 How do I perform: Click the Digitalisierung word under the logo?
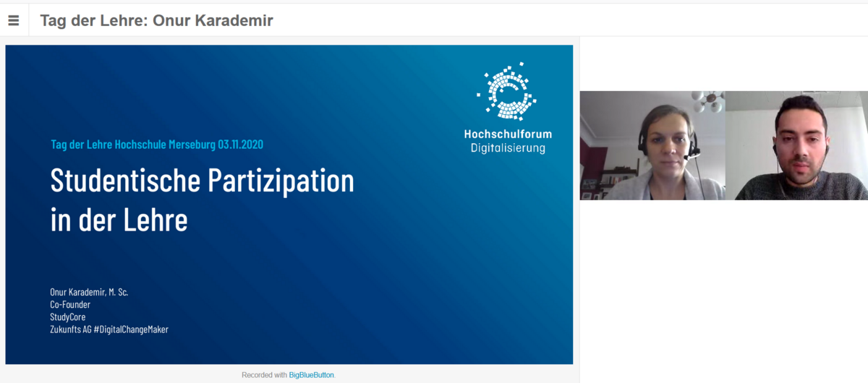click(x=508, y=148)
